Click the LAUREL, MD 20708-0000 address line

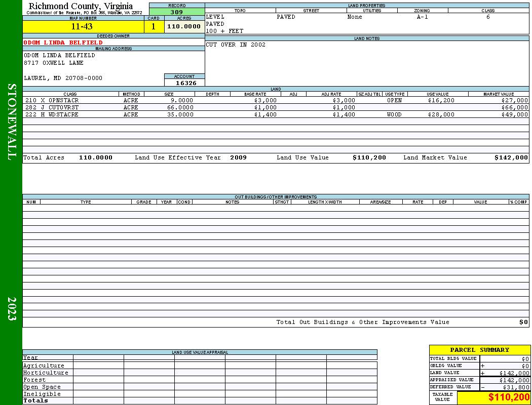tap(63, 78)
